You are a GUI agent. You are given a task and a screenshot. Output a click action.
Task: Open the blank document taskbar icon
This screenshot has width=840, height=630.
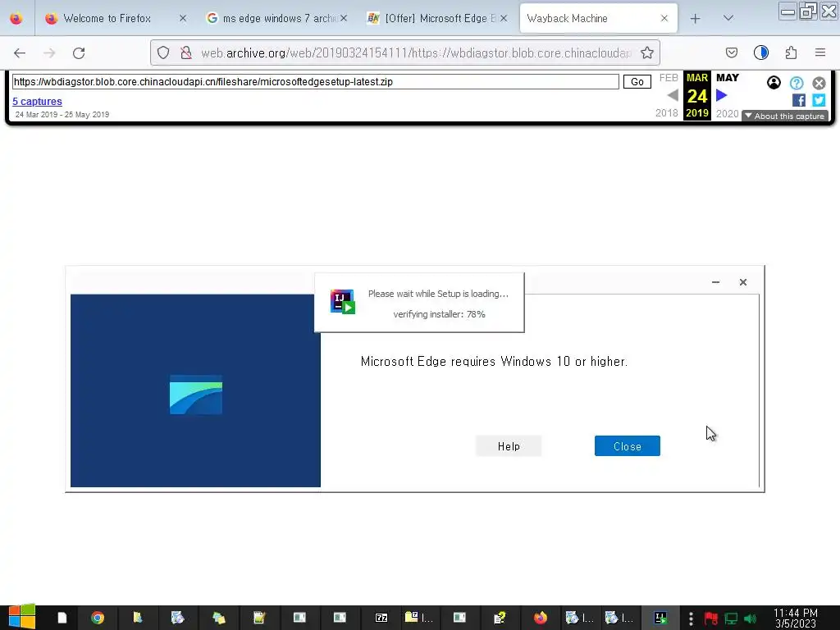(x=62, y=619)
